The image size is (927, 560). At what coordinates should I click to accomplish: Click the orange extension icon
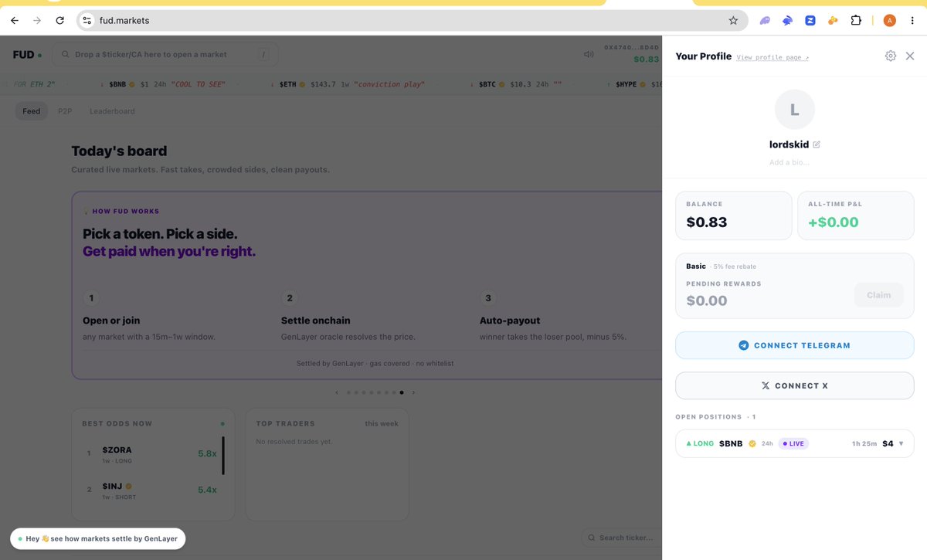tap(833, 21)
